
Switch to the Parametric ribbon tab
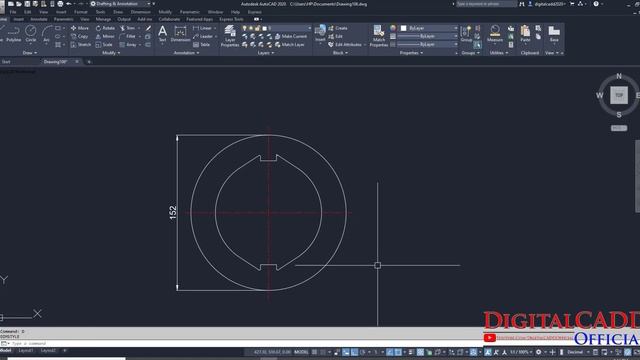click(64, 19)
